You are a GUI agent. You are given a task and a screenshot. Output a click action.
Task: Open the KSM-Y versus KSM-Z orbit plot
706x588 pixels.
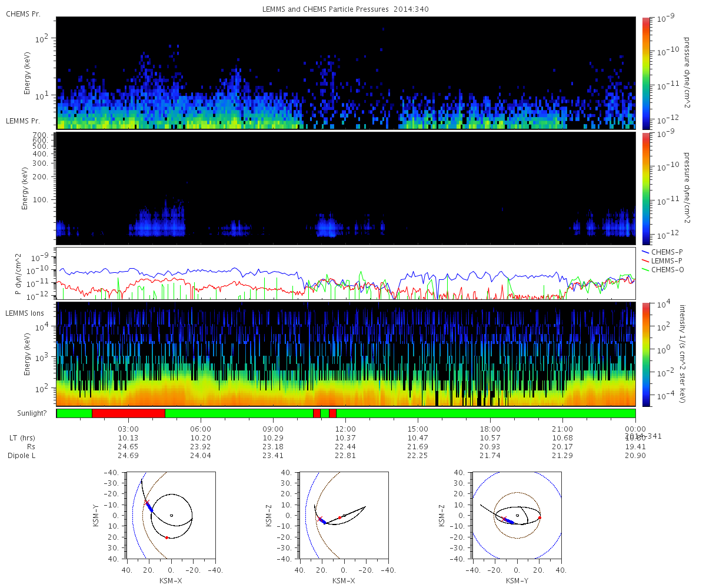[517, 516]
